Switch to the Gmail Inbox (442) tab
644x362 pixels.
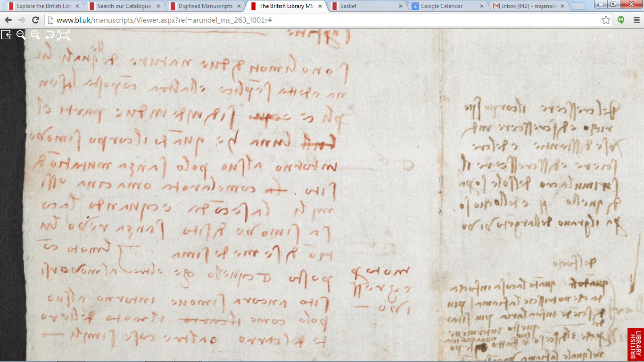[x=530, y=6]
